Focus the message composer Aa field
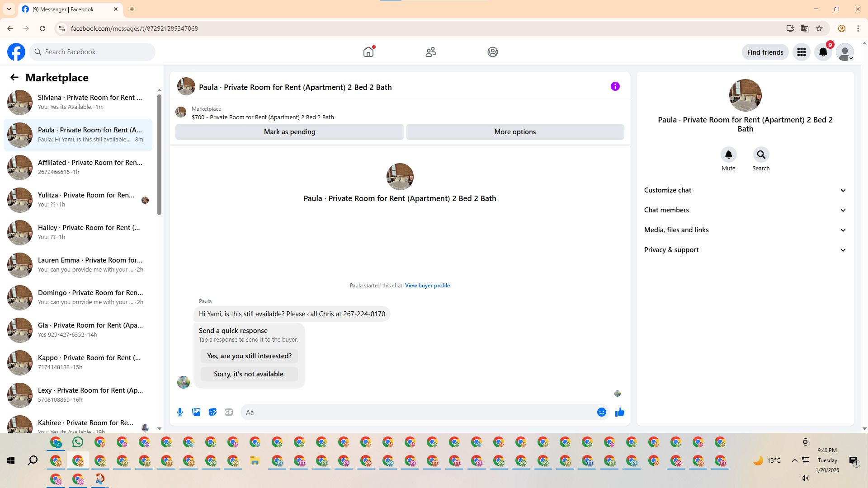 click(x=418, y=412)
